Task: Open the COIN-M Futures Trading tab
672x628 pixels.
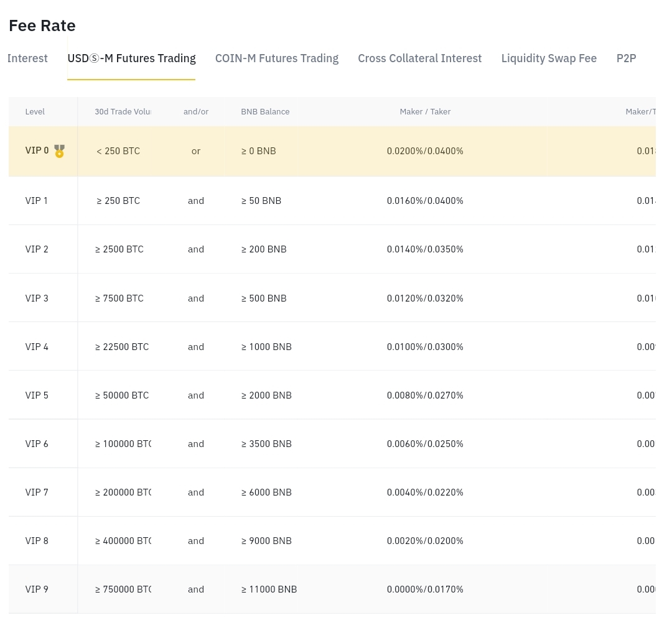Action: pos(277,58)
